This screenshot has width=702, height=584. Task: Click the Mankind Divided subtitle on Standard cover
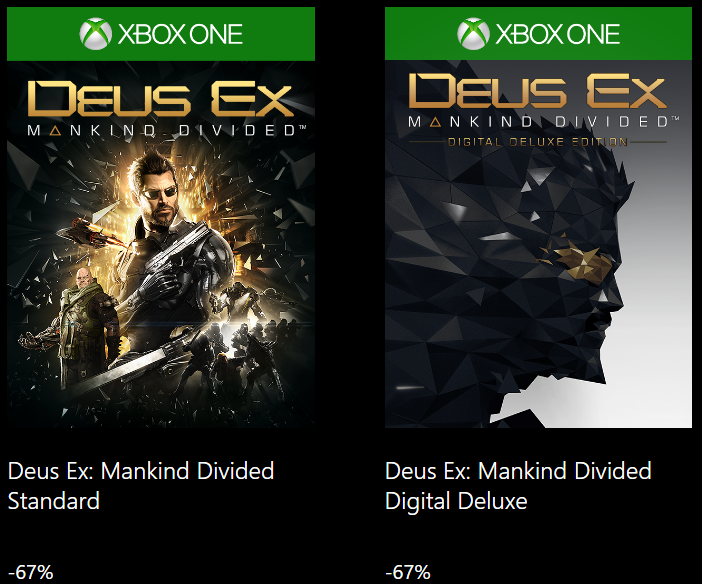[167, 130]
